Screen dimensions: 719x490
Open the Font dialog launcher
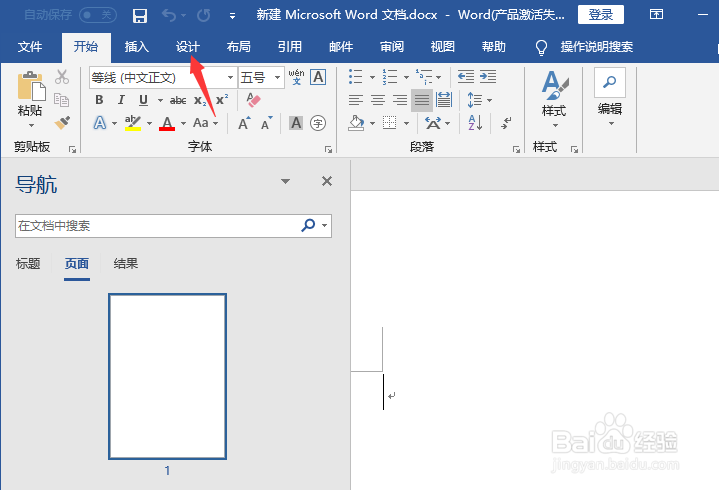tap(328, 149)
